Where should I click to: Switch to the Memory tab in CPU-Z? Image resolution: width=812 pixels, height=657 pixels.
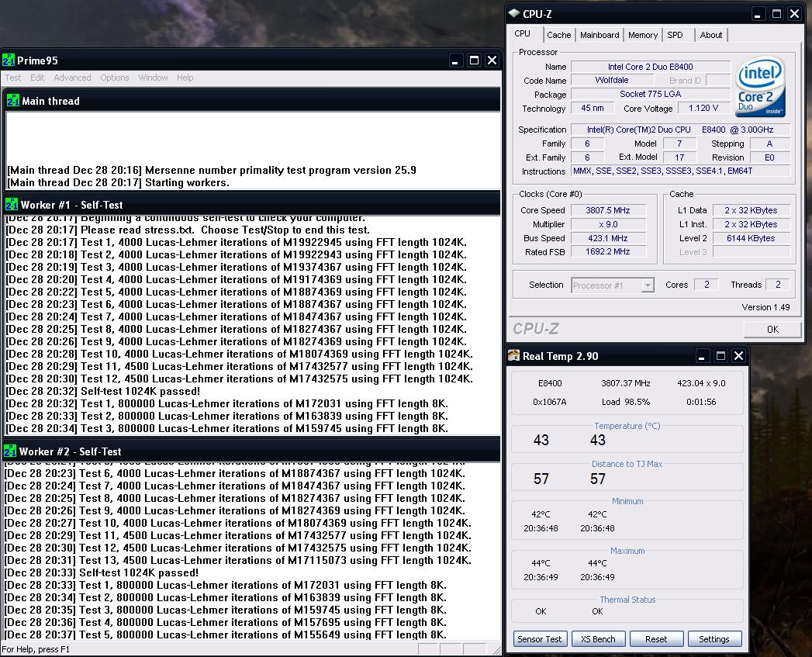point(643,35)
